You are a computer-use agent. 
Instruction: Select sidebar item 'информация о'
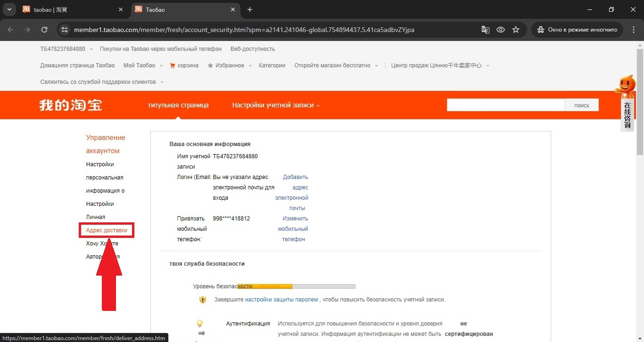(105, 191)
